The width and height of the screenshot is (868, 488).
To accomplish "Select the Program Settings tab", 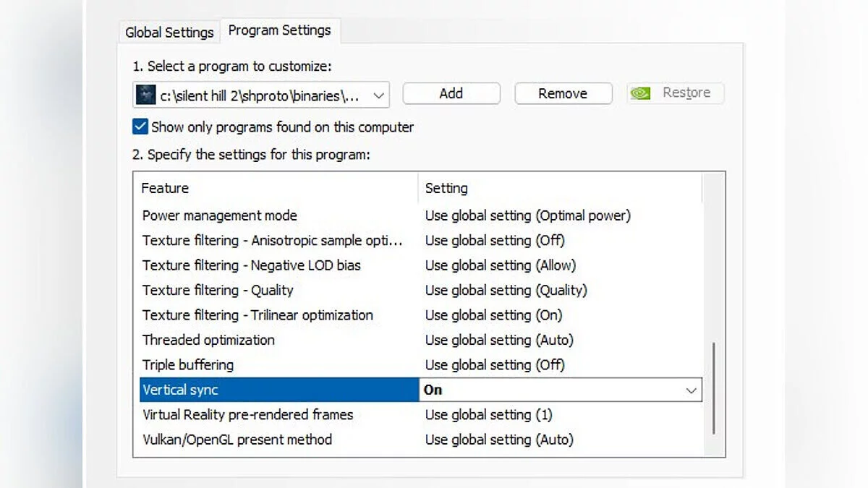I will click(x=279, y=30).
